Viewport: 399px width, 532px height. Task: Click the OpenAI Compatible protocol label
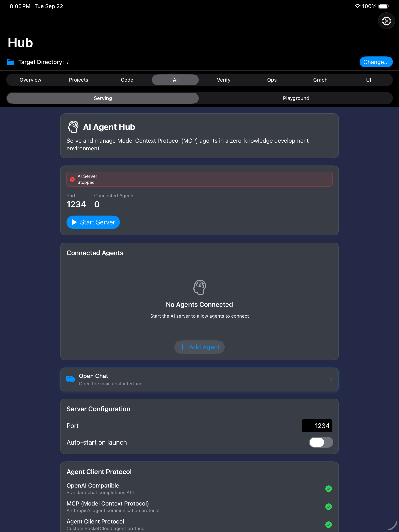[93, 486]
